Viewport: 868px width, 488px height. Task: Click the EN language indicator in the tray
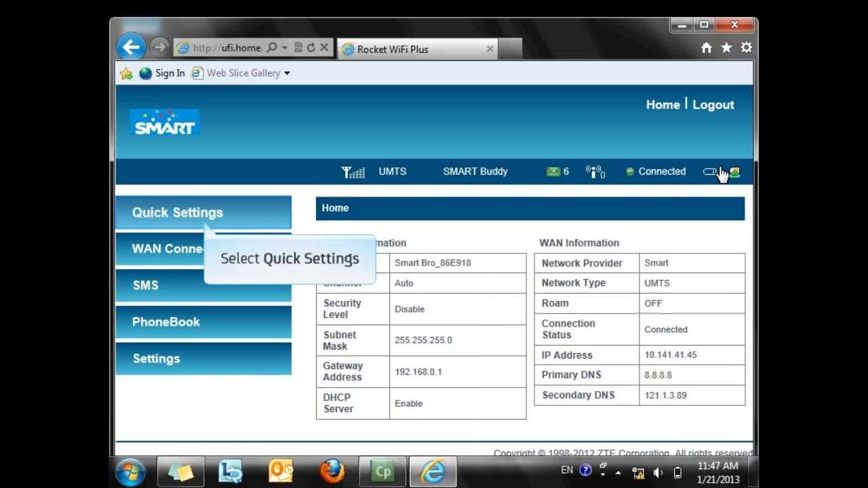pos(567,470)
